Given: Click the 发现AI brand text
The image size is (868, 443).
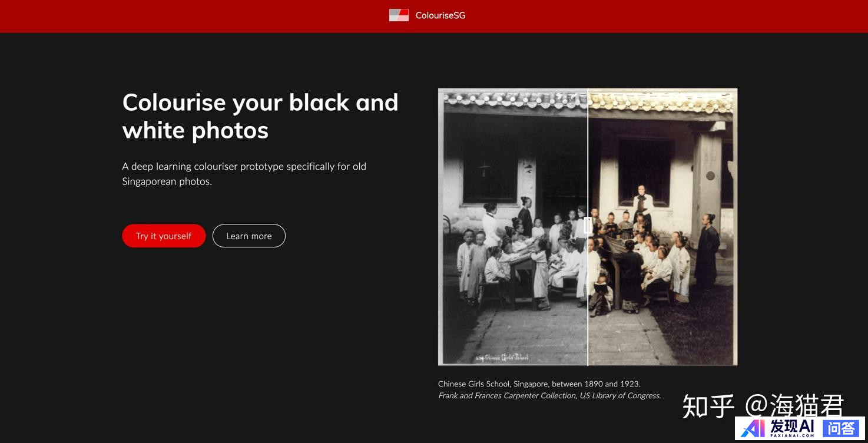Looking at the screenshot, I should point(793,425).
